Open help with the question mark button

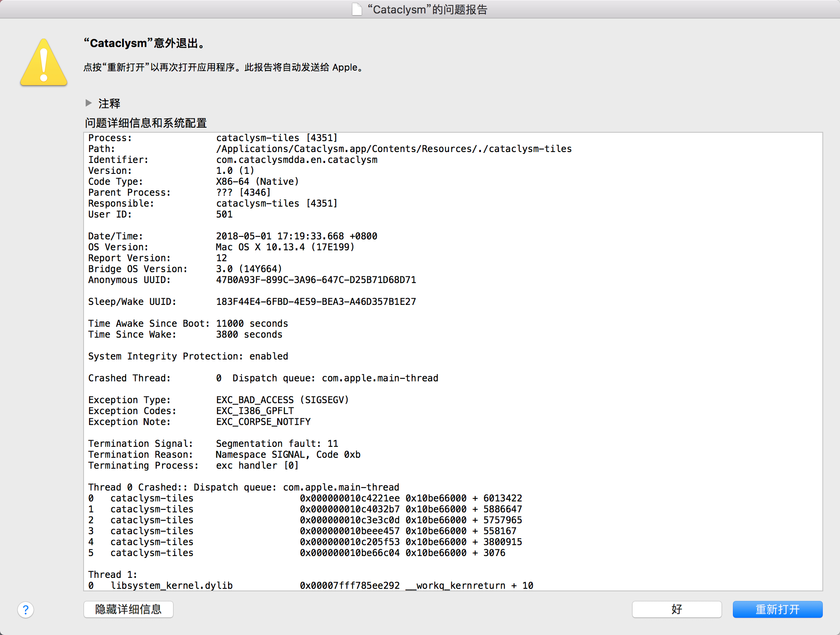(x=26, y=609)
